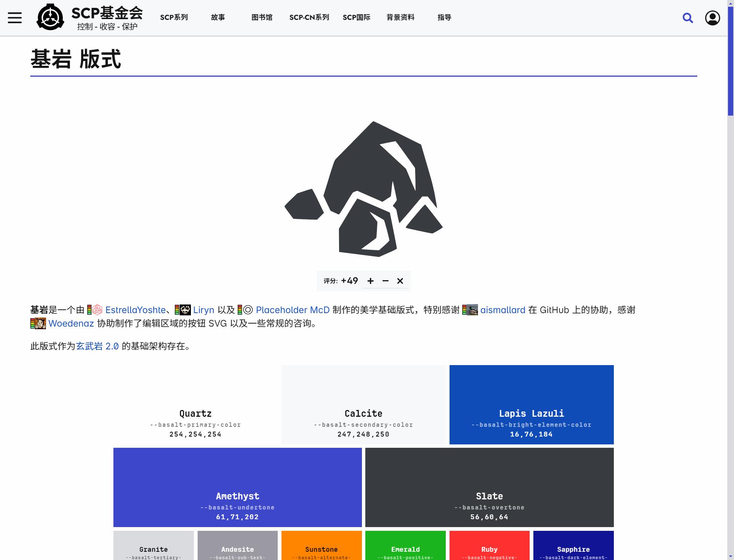The width and height of the screenshot is (734, 560).
Task: Open the user account icon
Action: coord(712,18)
